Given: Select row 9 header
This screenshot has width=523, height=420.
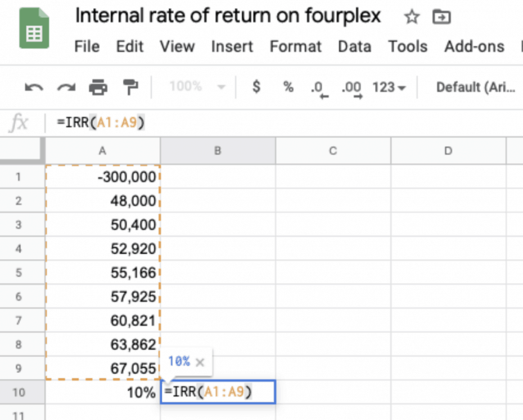Looking at the screenshot, I should 22,368.
